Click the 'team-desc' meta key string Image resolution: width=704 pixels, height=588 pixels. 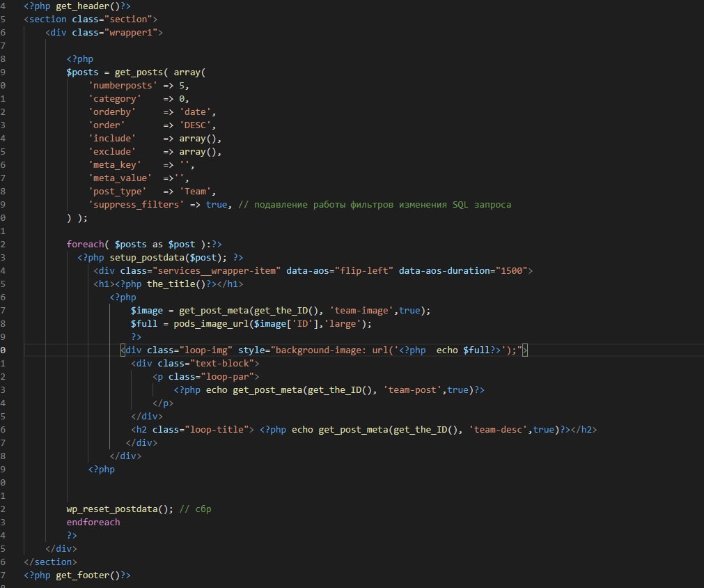[x=499, y=430]
